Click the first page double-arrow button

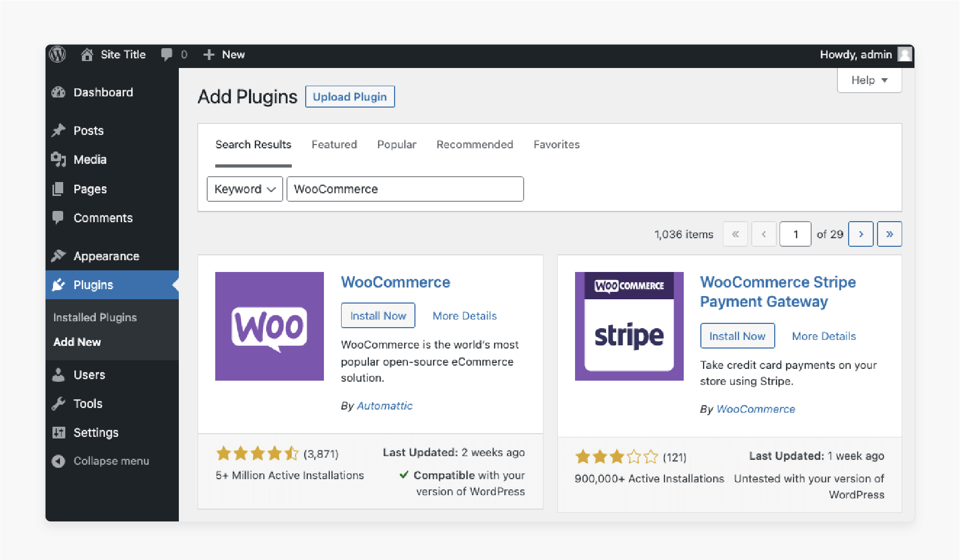click(x=736, y=234)
